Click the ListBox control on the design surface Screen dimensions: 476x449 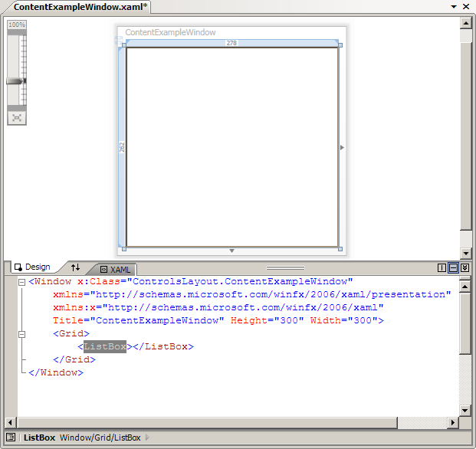232,147
